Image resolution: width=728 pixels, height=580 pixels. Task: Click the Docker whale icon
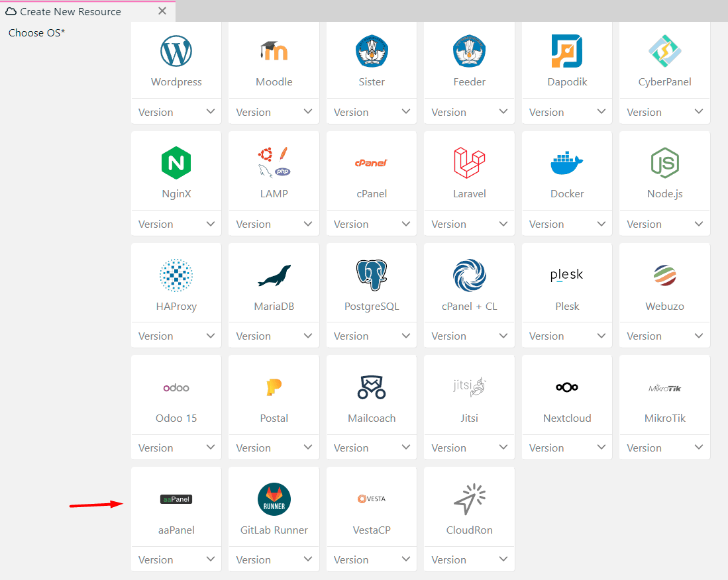click(567, 163)
